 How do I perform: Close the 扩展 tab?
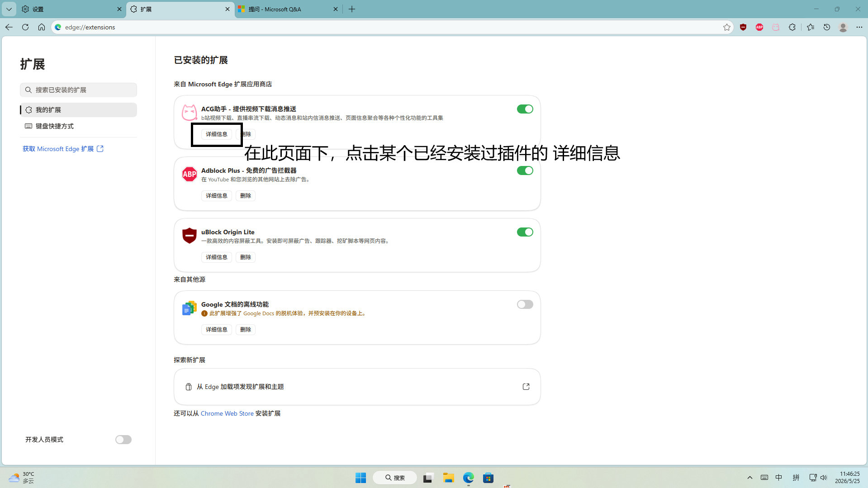click(x=228, y=9)
